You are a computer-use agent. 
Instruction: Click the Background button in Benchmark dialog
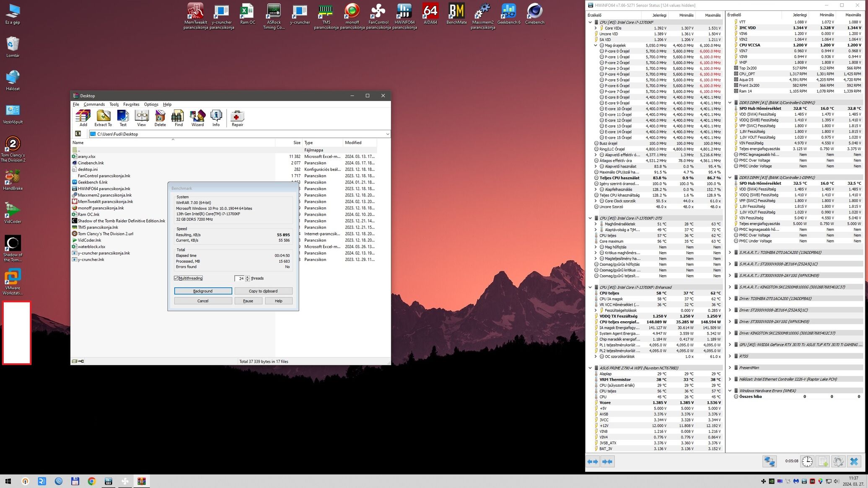[x=203, y=291]
